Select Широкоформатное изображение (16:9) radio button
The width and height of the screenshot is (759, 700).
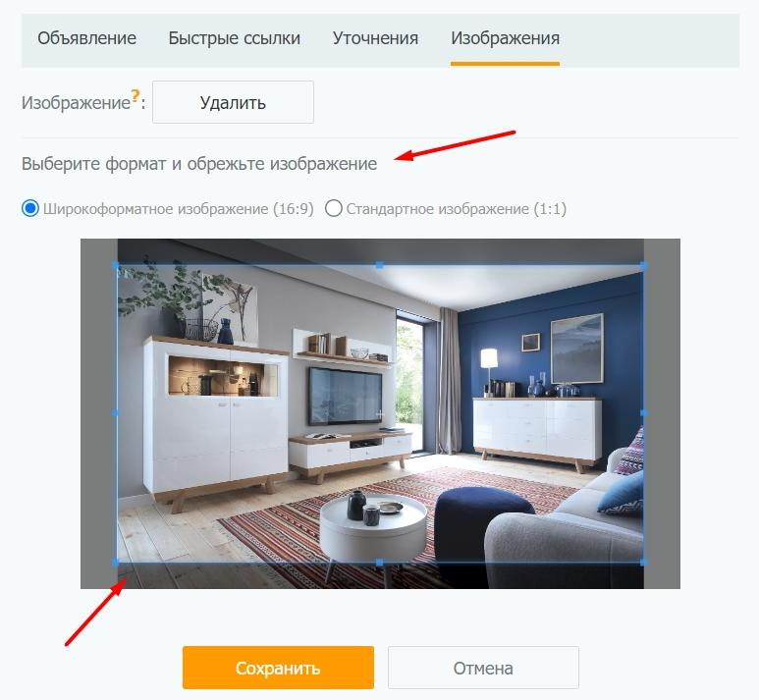click(30, 209)
